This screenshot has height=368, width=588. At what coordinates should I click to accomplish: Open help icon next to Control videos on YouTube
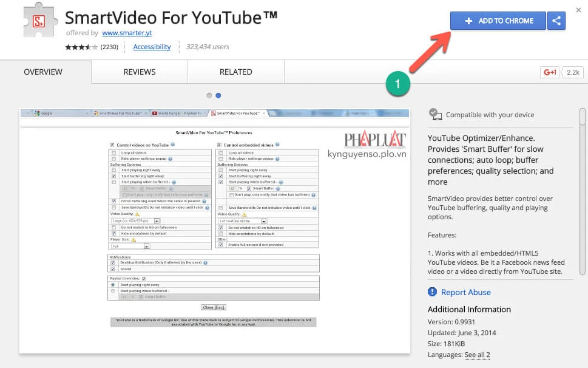tap(172, 145)
